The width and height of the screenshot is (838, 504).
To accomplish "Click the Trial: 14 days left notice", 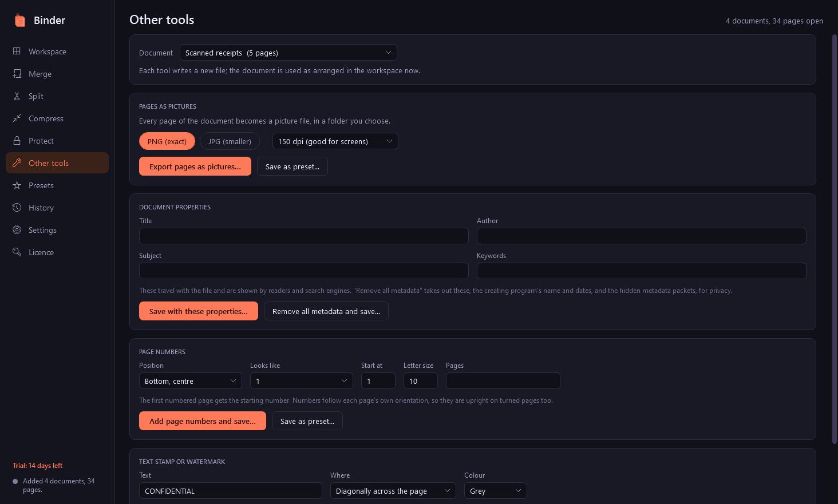I will 38,466.
